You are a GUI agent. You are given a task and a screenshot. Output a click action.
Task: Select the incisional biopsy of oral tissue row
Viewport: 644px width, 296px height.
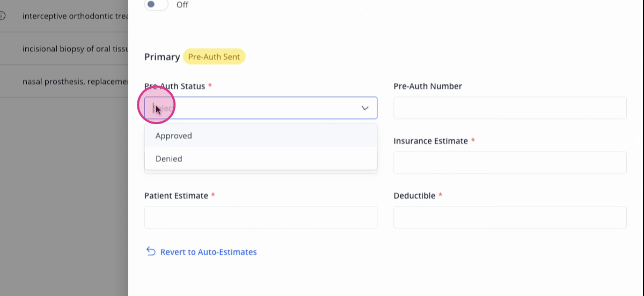[64, 49]
